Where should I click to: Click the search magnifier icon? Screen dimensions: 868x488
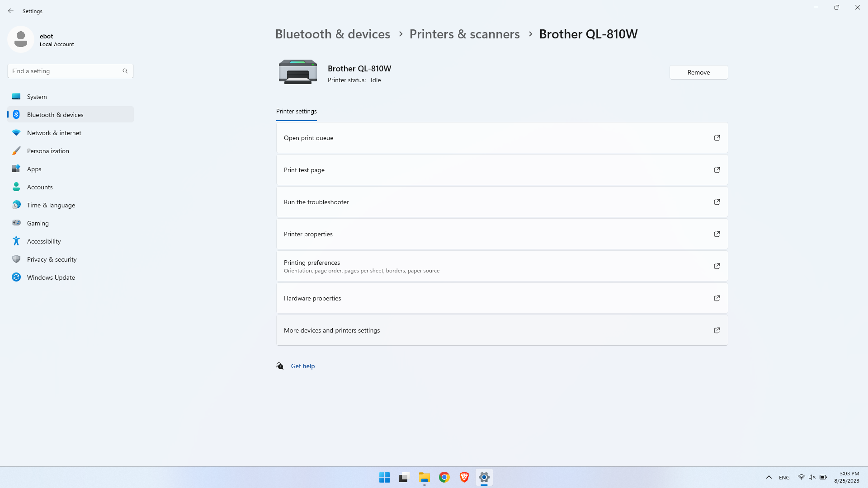125,71
